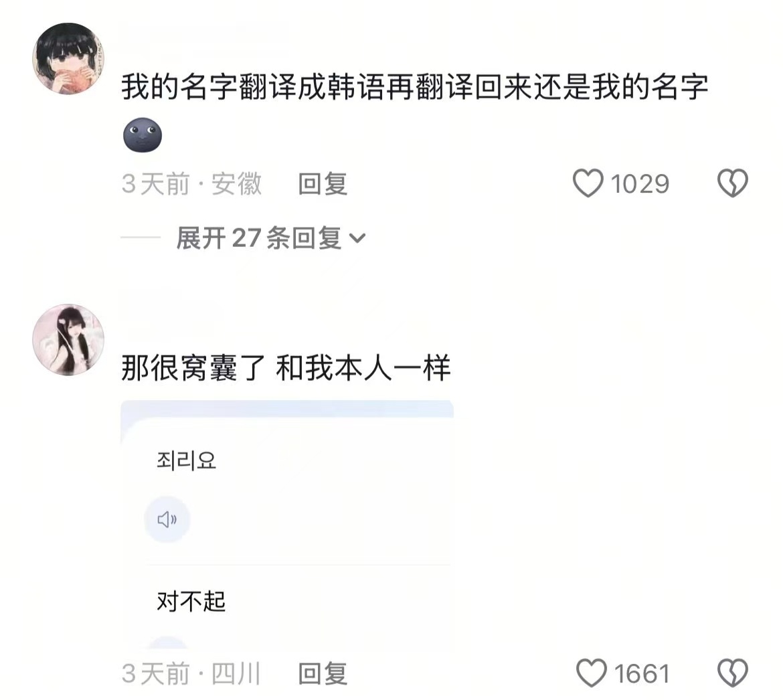Select the Korean text 죄리요

[x=186, y=460]
